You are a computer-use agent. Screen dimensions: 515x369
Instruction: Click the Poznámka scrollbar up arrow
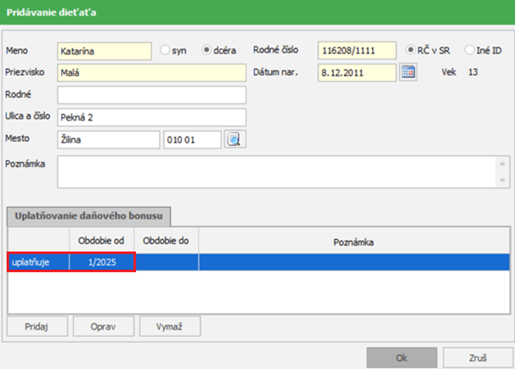coord(502,164)
